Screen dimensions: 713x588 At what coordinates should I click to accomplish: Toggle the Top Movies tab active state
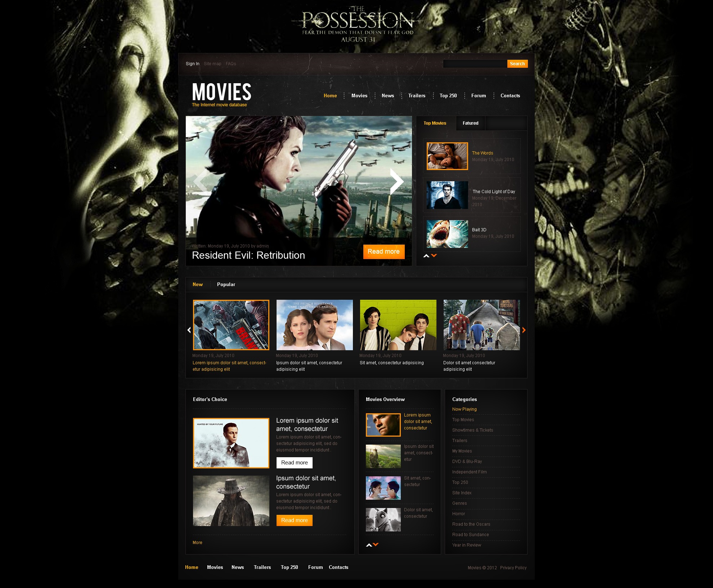(x=436, y=123)
